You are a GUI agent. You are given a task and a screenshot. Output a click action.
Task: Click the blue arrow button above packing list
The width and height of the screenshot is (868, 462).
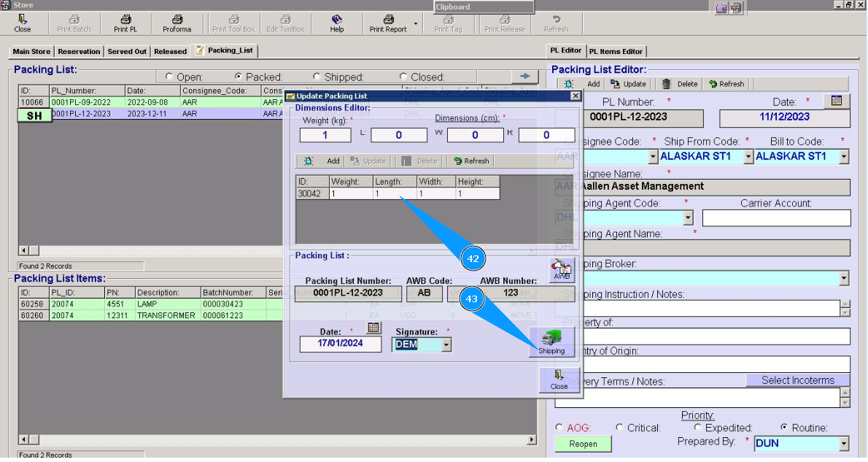[x=524, y=76]
